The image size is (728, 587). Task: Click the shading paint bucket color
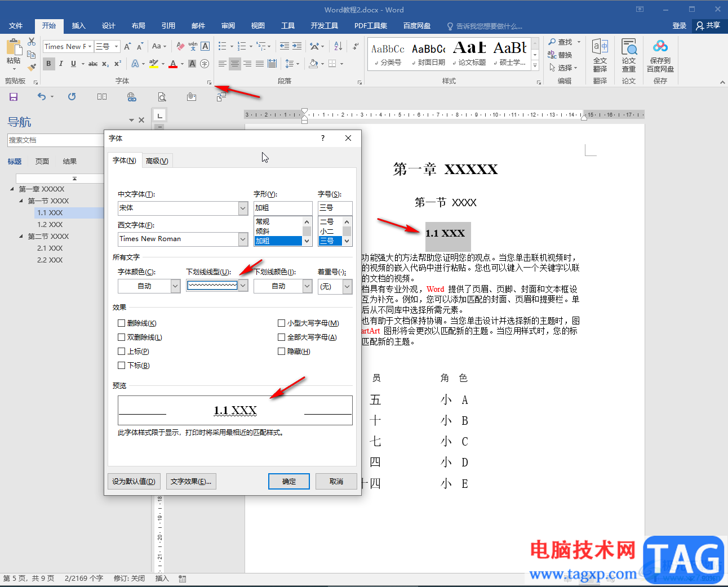313,64
